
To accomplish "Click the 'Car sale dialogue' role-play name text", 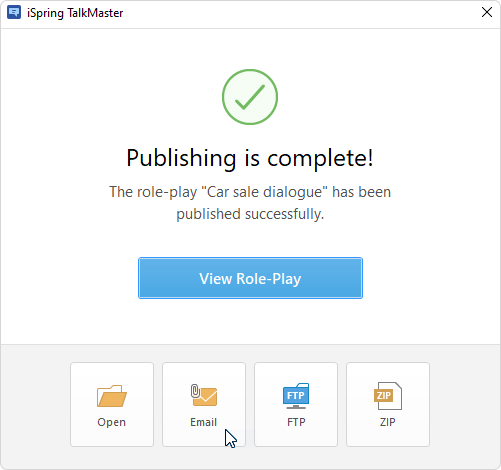I will point(265,192).
